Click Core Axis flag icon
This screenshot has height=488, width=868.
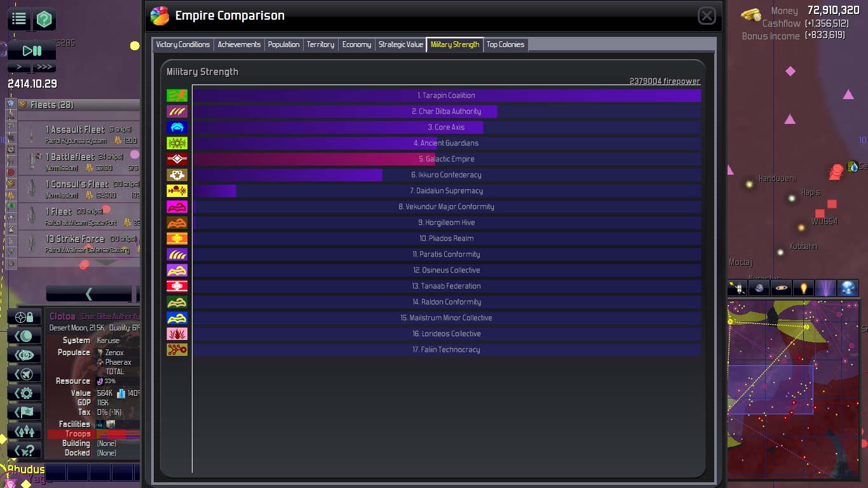pos(177,127)
